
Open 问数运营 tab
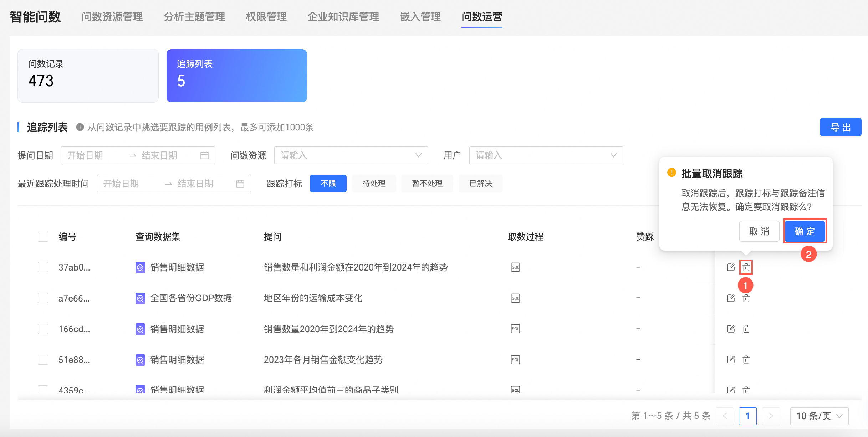pos(482,17)
